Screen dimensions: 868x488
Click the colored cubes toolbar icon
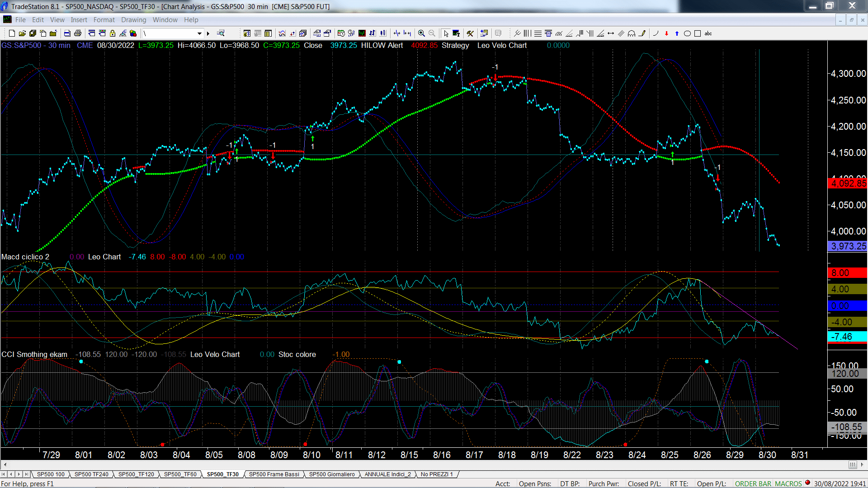tap(133, 33)
